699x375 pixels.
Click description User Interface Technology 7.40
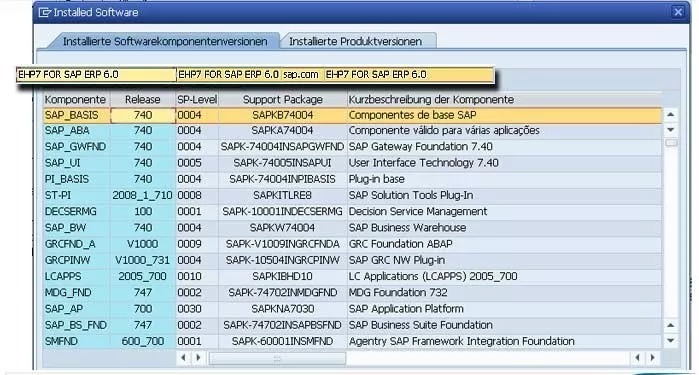pyautogui.click(x=424, y=163)
